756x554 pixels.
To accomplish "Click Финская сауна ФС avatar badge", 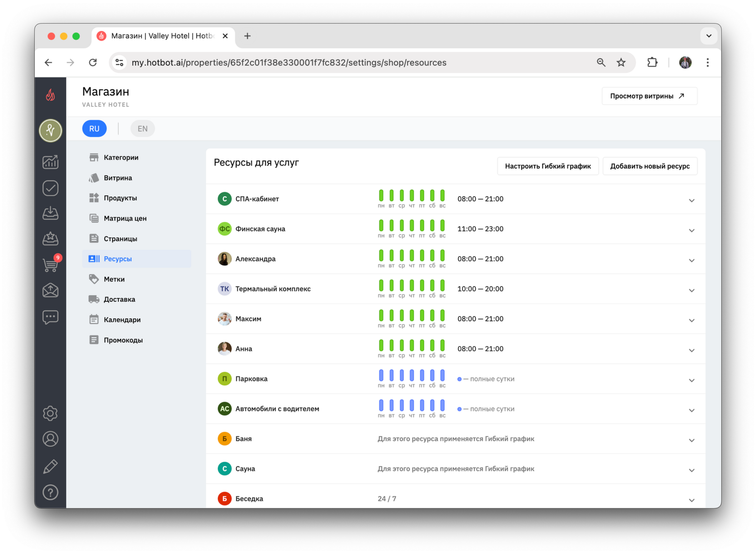I will coord(225,229).
